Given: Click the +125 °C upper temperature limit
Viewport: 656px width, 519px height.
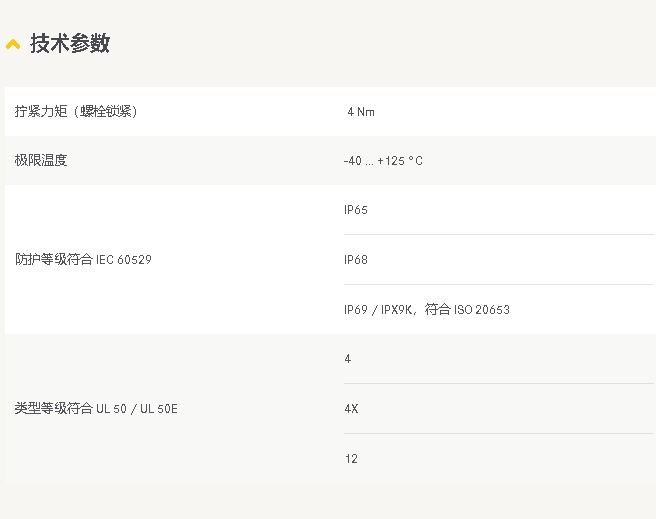Looking at the screenshot, I should [400, 161].
